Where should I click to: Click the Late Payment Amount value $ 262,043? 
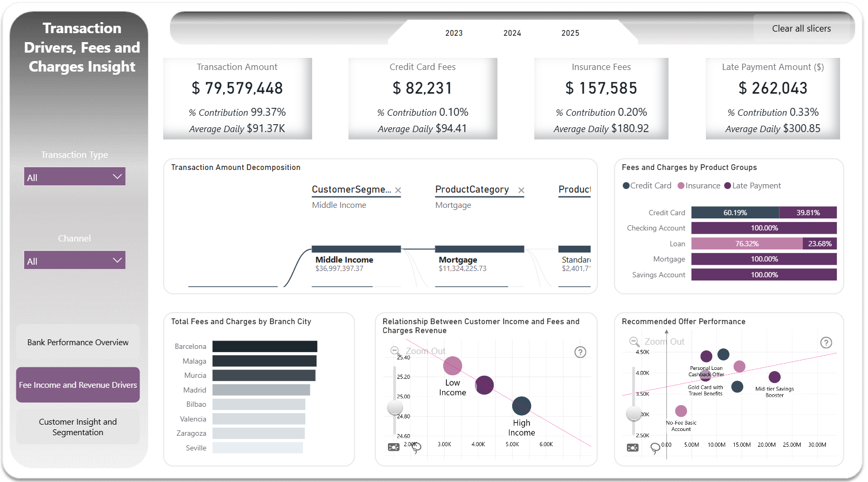coord(773,88)
